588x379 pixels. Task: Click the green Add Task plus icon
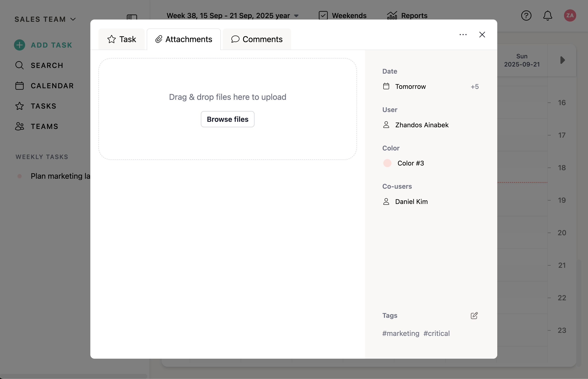(20, 45)
